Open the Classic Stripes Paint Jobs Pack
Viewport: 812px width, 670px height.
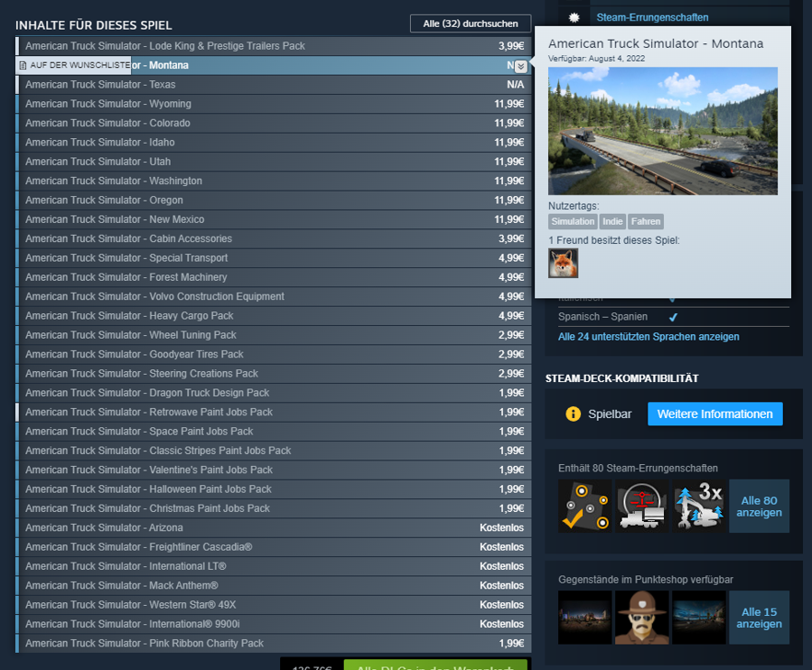click(274, 451)
